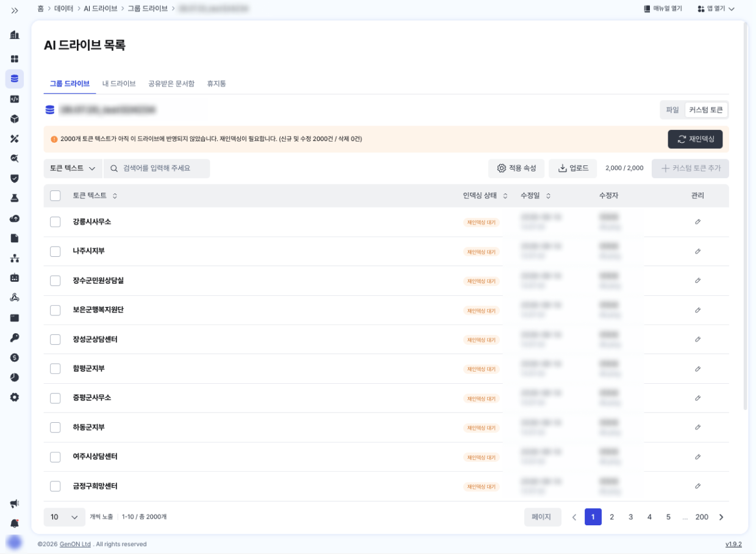Open the 3D cube icon in sidebar
The width and height of the screenshot is (756, 554).
coord(15,118)
